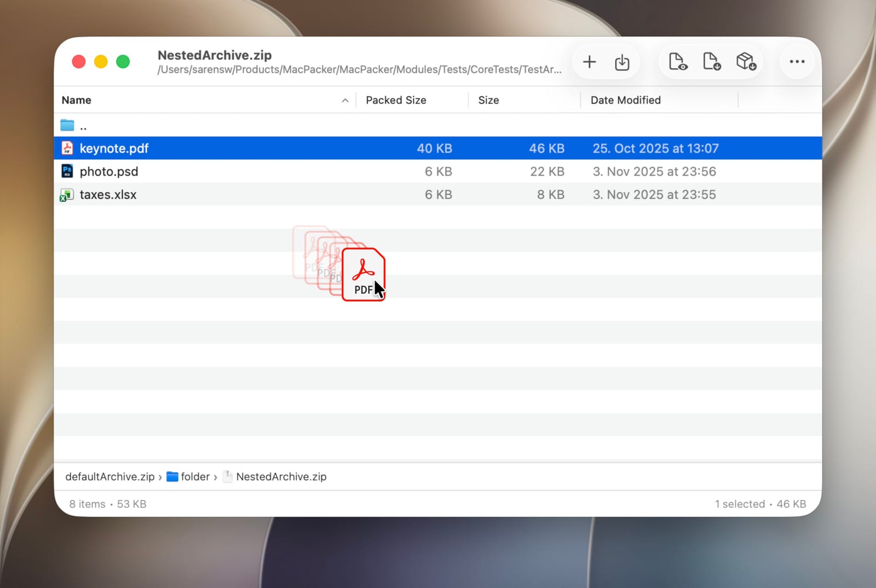876x588 pixels.
Task: Go to defaultArchive.zip in breadcrumb path
Action: pos(110,477)
